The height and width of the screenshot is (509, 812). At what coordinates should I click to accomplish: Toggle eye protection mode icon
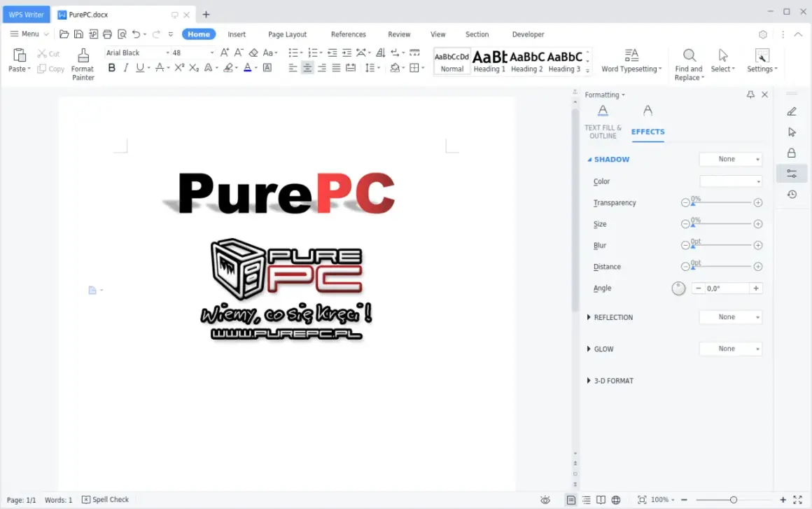(x=545, y=500)
